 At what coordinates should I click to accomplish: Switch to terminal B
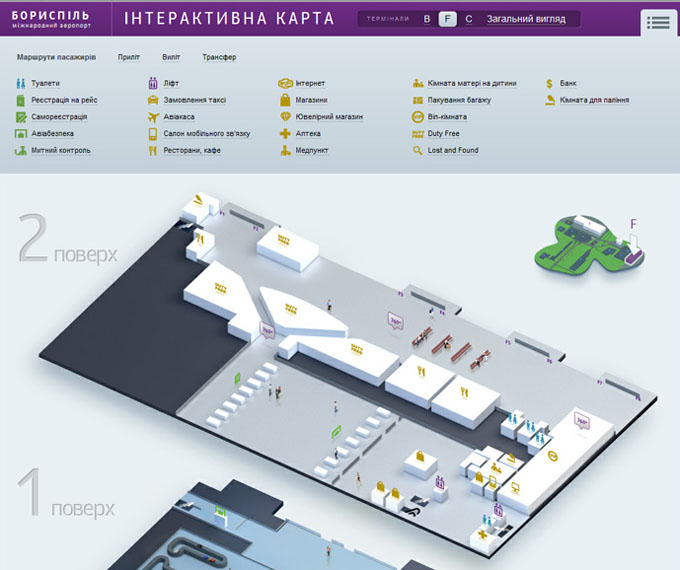coord(427,19)
